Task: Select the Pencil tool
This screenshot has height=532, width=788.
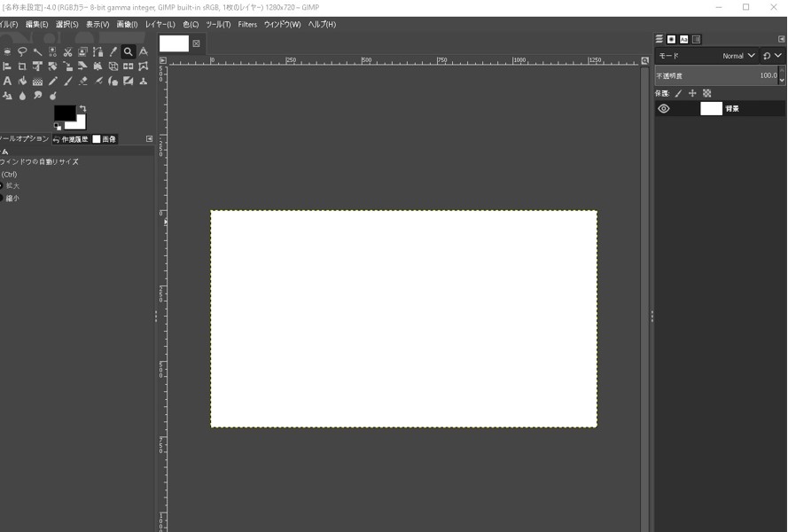Action: (52, 82)
